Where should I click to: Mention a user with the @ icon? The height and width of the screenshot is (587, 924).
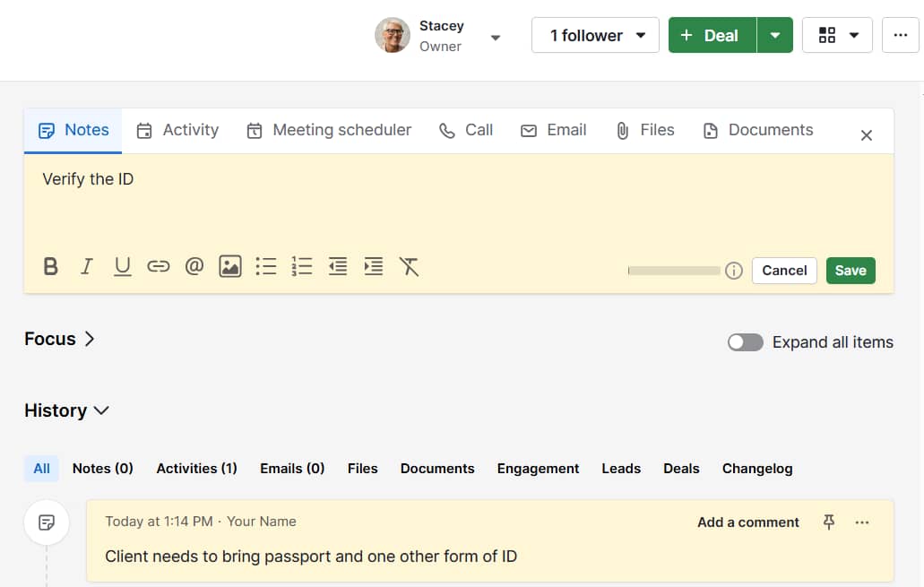pyautogui.click(x=194, y=266)
